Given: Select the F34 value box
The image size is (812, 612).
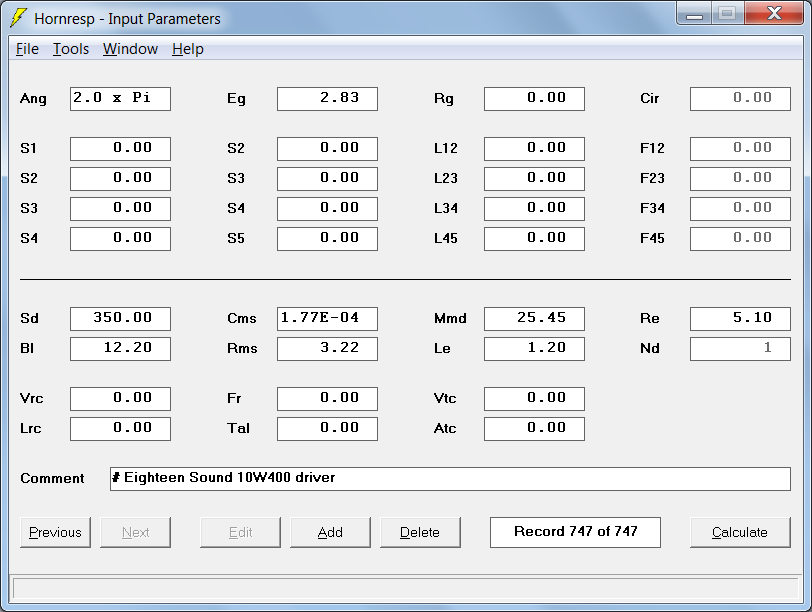Looking at the screenshot, I should (741, 209).
